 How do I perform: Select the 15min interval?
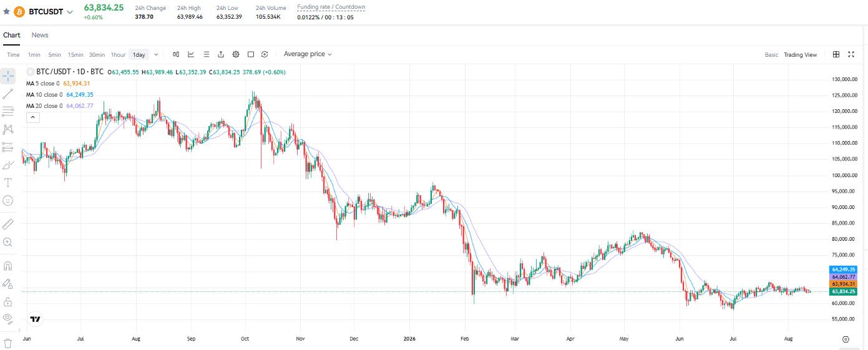76,55
